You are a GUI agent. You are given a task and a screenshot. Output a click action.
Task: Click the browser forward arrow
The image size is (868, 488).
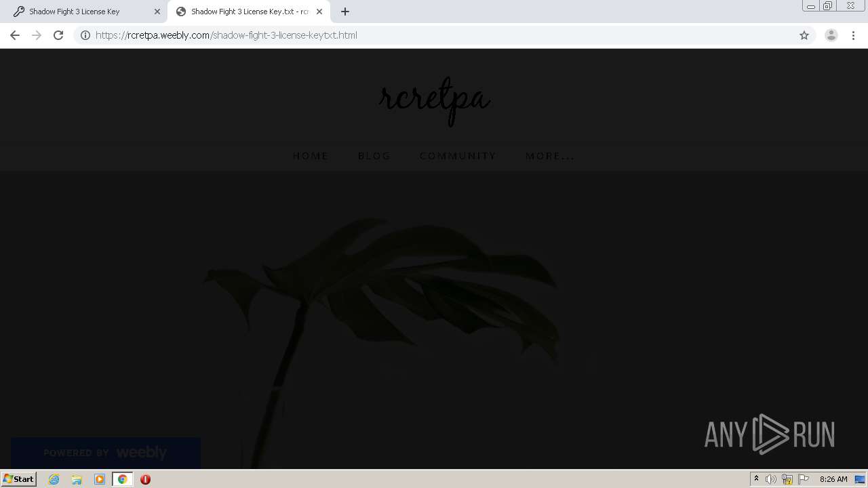tap(37, 35)
